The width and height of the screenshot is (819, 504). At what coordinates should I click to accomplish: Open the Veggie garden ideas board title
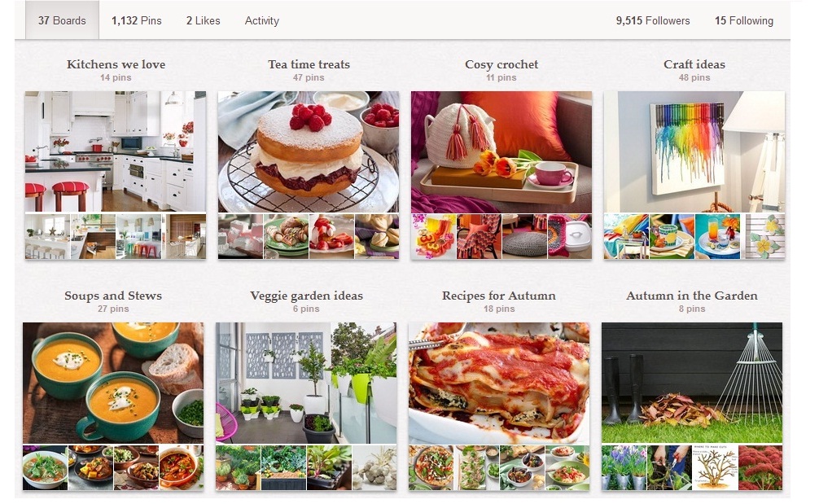tap(306, 296)
